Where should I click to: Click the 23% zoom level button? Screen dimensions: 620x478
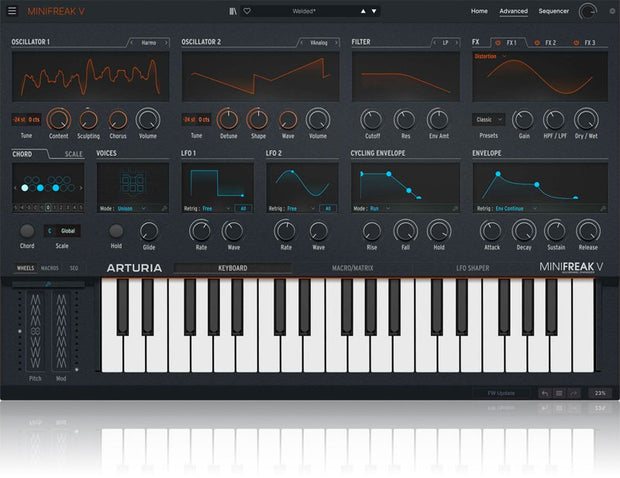(x=600, y=393)
